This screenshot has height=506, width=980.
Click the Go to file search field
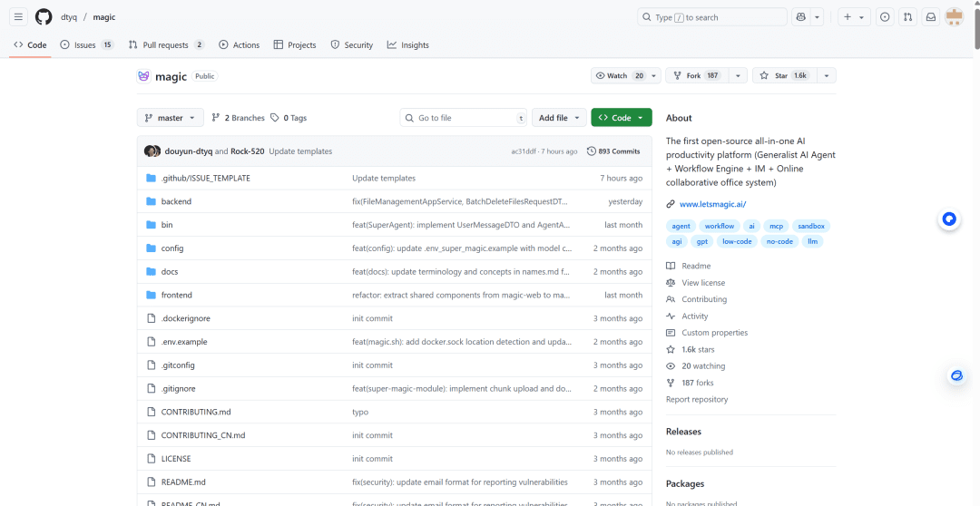pos(464,118)
